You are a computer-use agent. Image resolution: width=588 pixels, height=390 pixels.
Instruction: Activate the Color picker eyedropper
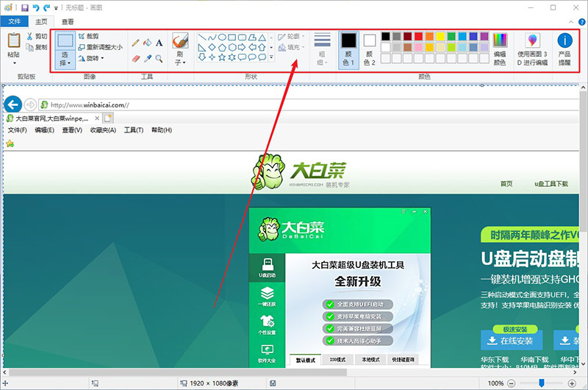[147, 58]
